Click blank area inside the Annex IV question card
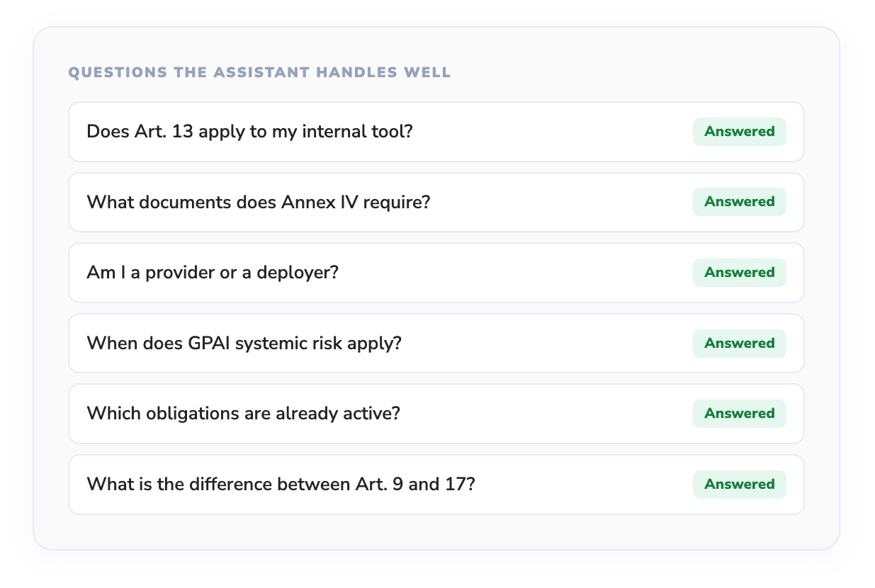 point(560,202)
